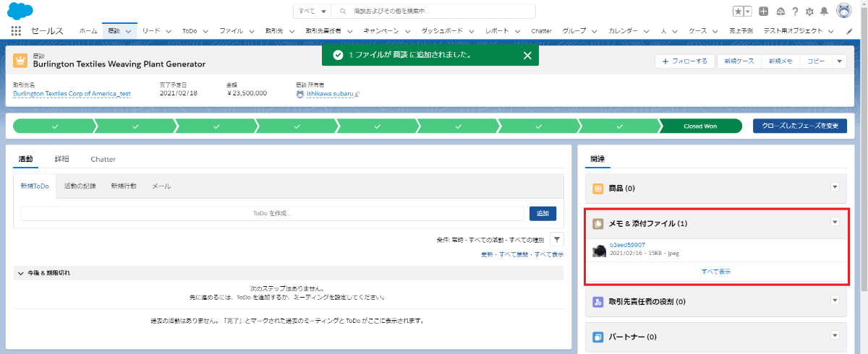Go to the 取引先責任者 nav tab
Screen dimensions: 868x354
click(323, 32)
